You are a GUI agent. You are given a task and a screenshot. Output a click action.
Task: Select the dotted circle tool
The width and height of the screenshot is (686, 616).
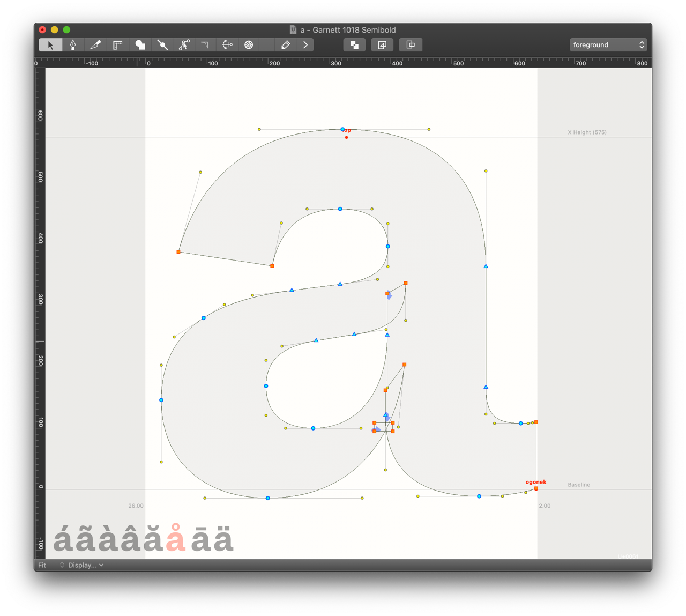click(249, 45)
